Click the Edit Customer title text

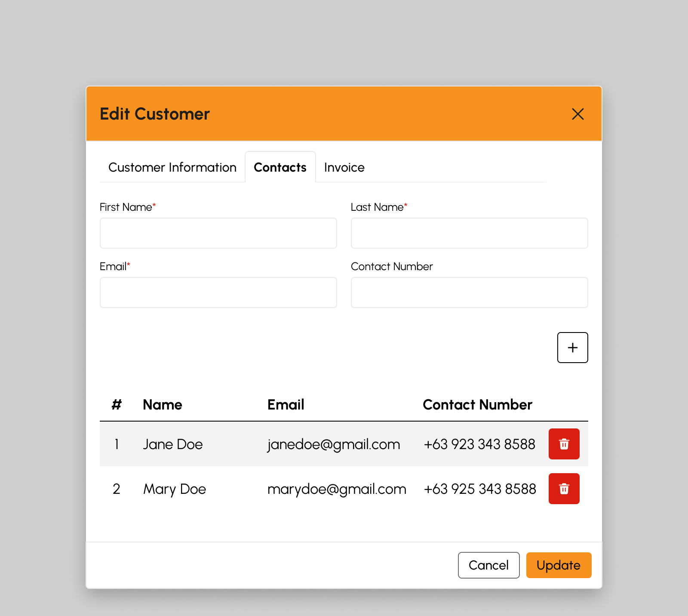tap(155, 114)
